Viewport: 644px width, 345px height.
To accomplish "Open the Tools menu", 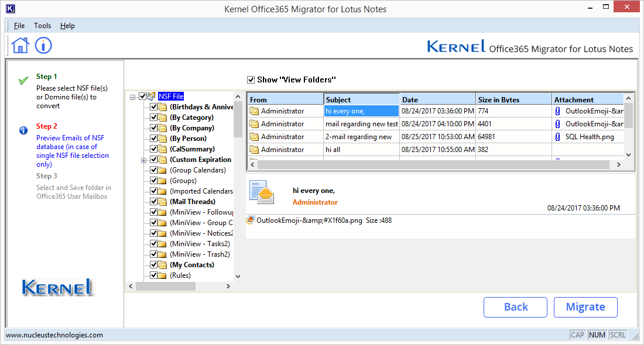I will [x=42, y=25].
